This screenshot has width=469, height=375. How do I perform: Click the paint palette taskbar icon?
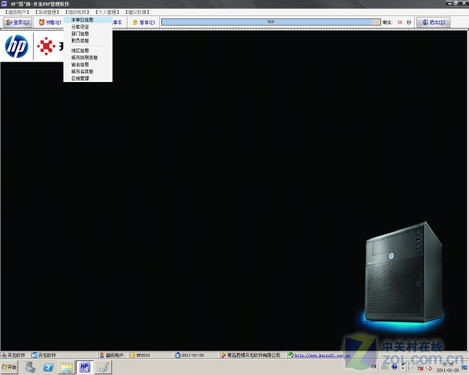point(103,367)
